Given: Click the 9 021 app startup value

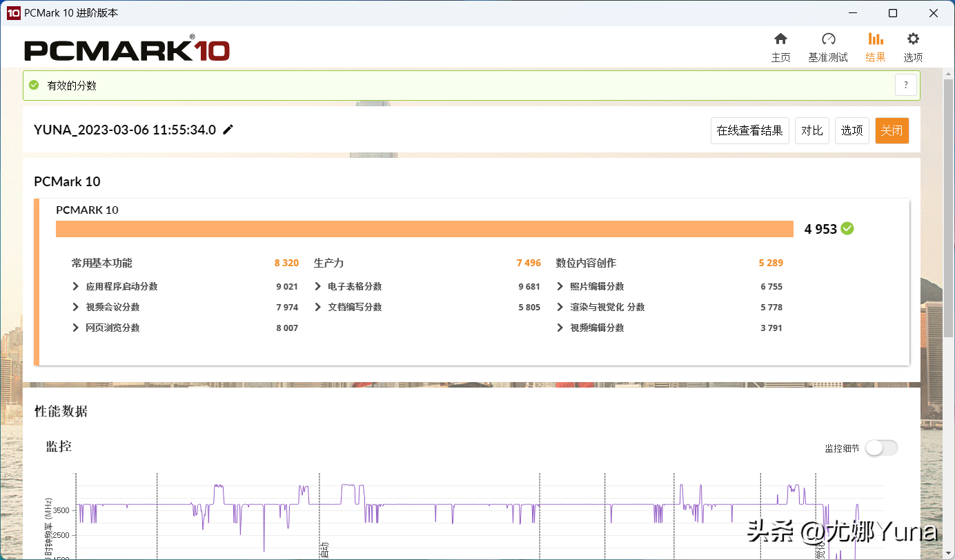Looking at the screenshot, I should [287, 286].
